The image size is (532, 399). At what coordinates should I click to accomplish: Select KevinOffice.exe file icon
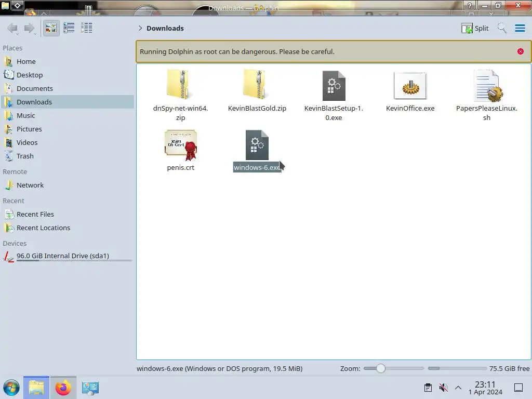click(x=410, y=86)
